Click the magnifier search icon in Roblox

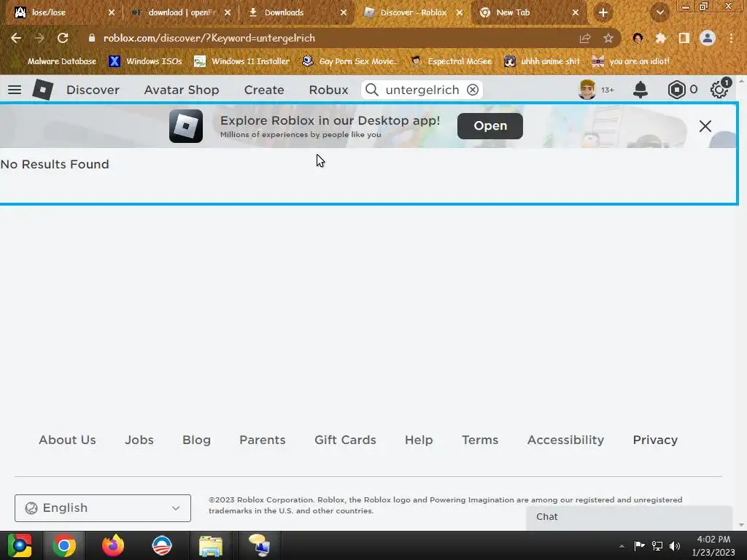click(372, 90)
